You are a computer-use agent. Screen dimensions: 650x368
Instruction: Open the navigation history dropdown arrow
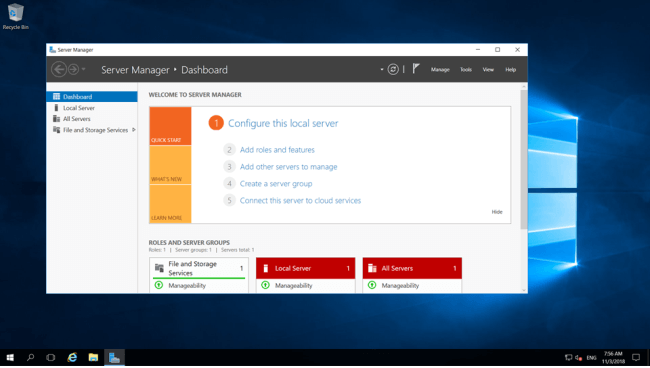83,69
